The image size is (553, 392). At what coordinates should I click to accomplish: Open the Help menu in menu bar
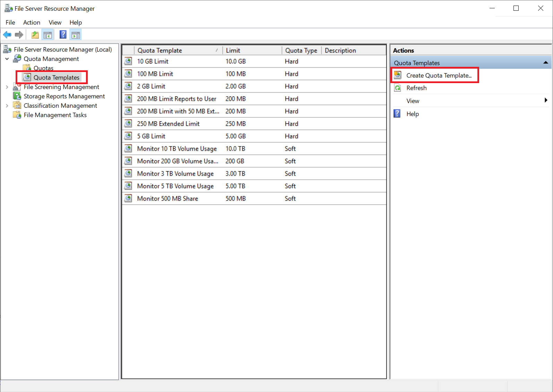[76, 23]
